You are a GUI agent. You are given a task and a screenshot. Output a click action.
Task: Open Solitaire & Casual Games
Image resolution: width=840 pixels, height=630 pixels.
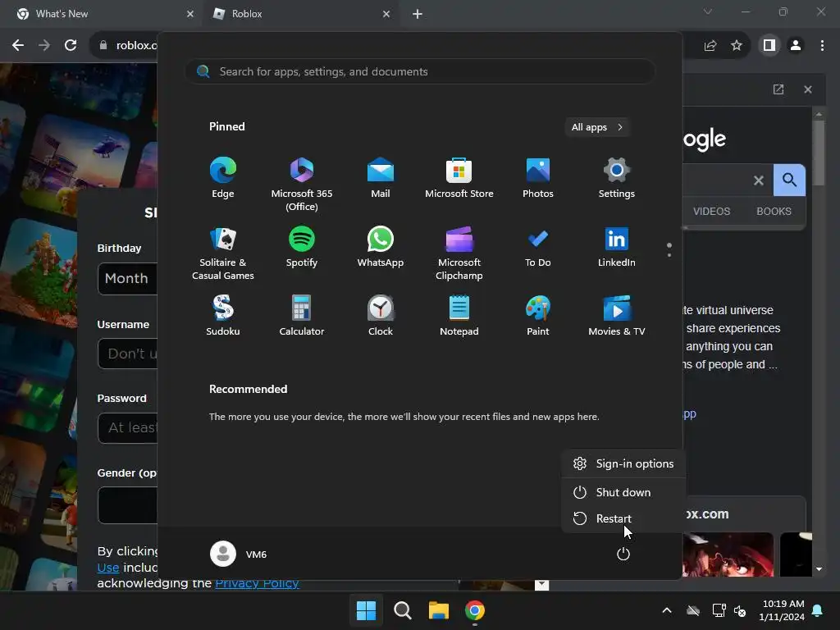tap(223, 253)
